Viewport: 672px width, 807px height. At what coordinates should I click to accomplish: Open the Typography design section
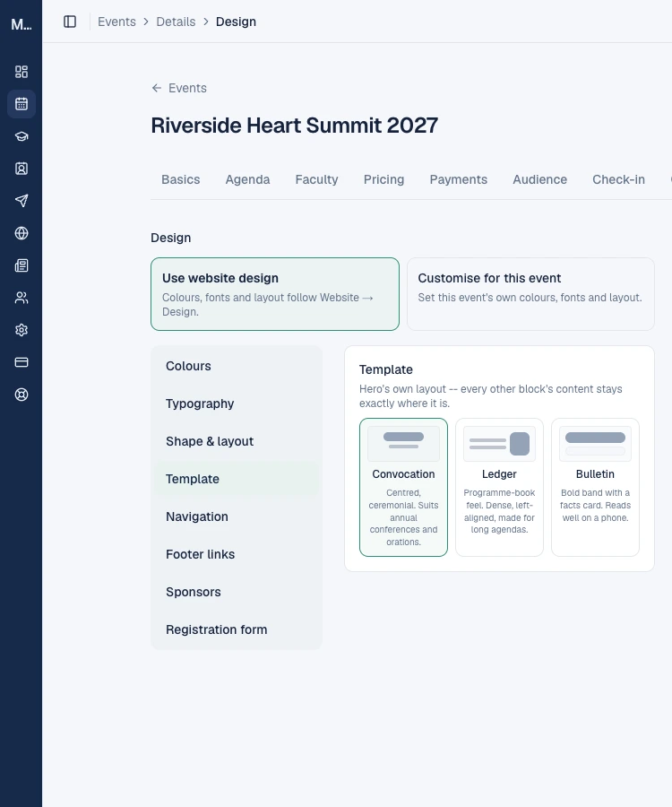[x=237, y=403]
